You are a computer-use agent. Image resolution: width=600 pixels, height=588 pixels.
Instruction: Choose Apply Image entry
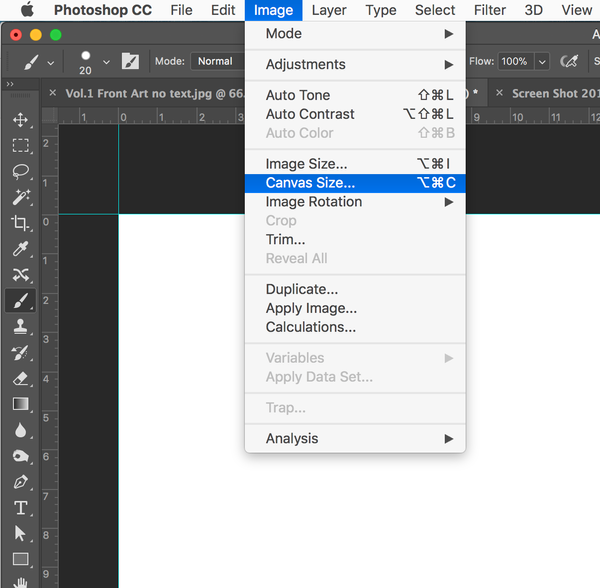(x=355, y=308)
